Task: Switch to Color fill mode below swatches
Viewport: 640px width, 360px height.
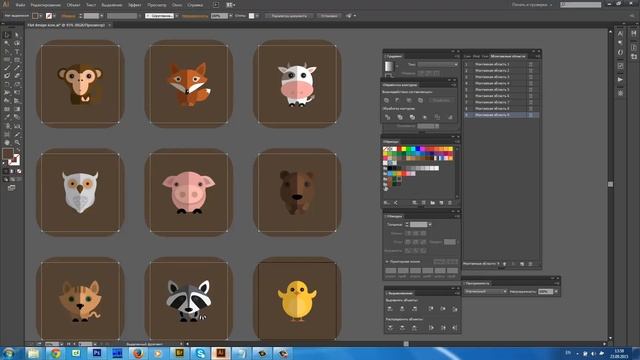Action: pyautogui.click(x=6, y=171)
